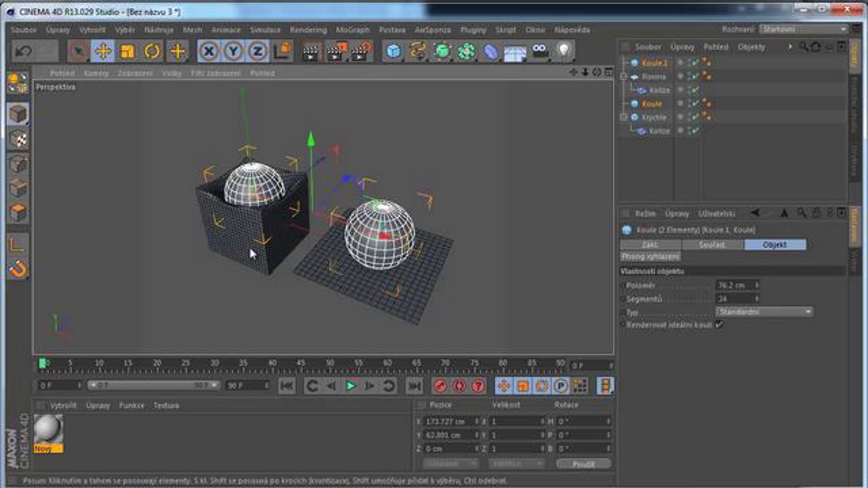Click the Make Editable icon atop the left sidebar
Image resolution: width=868 pixels, height=488 pixels.
tap(18, 82)
